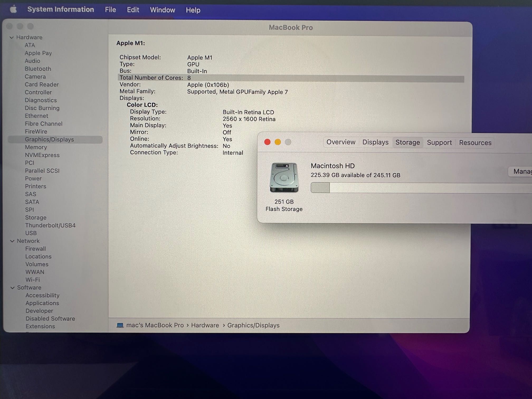
Task: Select Ethernet in the sidebar
Action: 36,116
